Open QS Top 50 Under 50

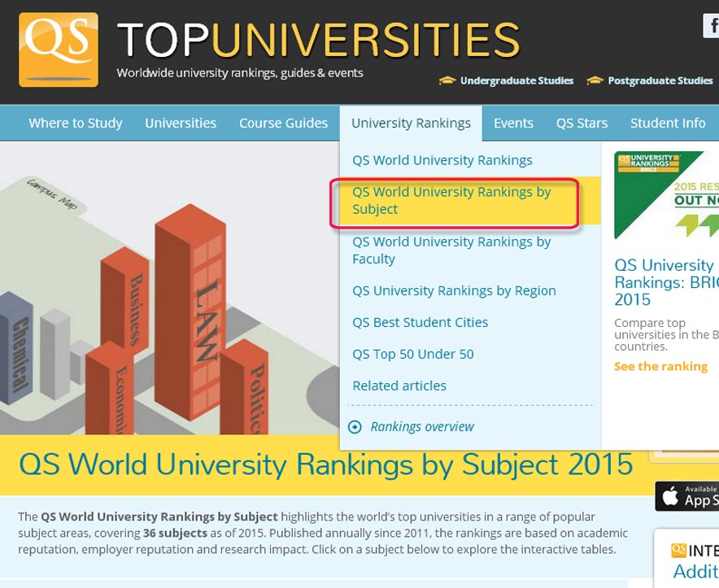(x=413, y=354)
